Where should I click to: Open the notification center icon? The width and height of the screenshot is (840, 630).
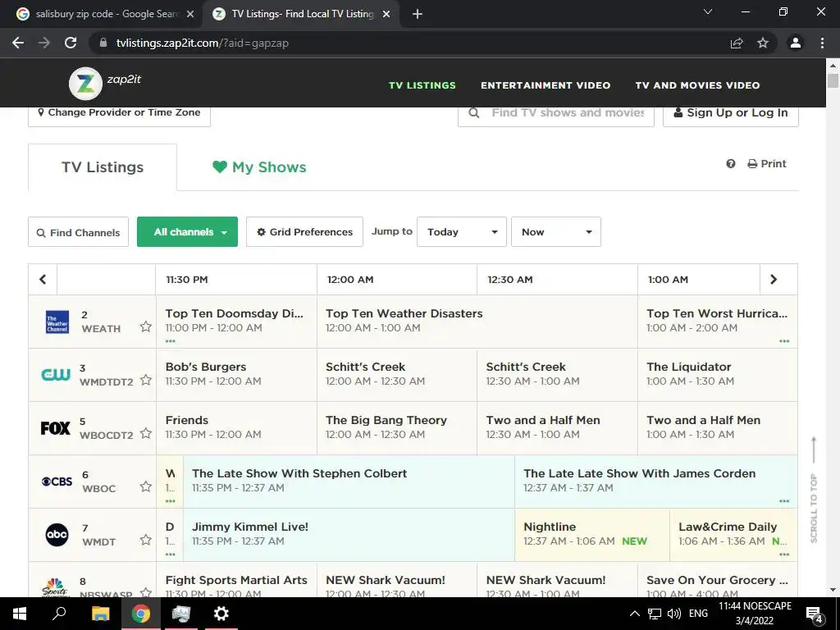coord(815,614)
